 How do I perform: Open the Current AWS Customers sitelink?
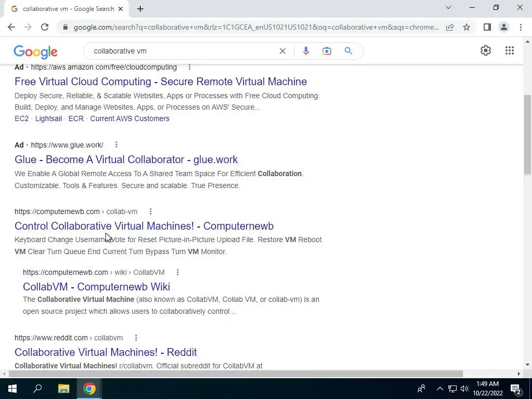point(129,118)
